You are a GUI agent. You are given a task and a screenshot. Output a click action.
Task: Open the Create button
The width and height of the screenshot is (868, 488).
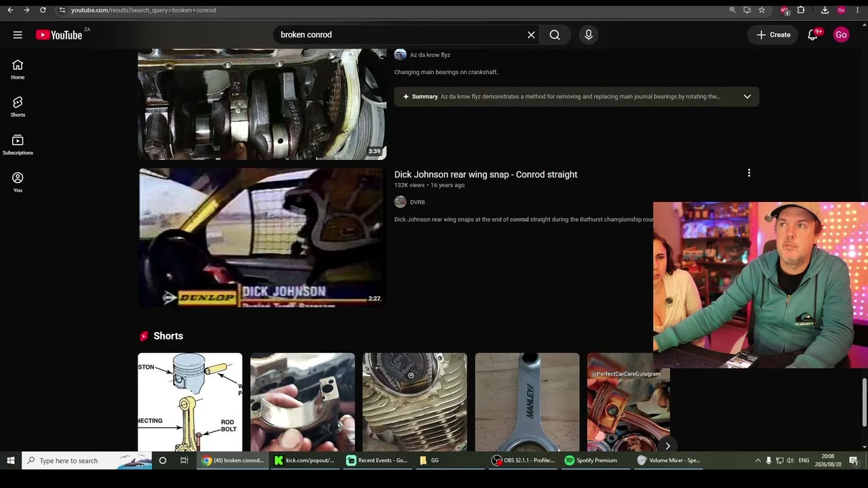773,35
